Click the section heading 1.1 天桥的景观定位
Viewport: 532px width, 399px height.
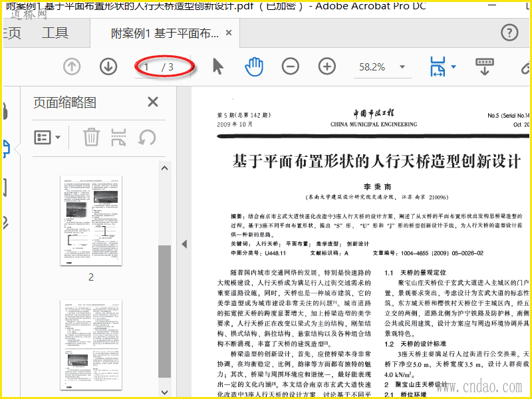pyautogui.click(x=415, y=273)
